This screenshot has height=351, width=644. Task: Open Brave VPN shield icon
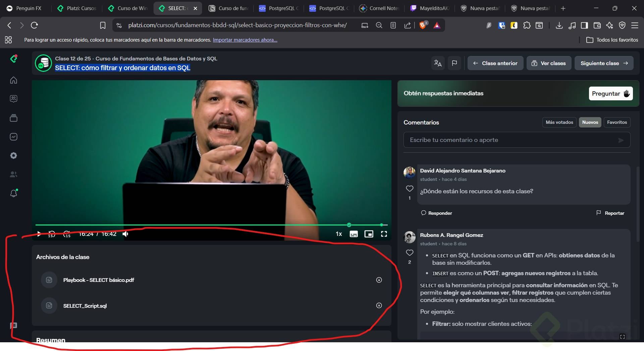(x=622, y=25)
